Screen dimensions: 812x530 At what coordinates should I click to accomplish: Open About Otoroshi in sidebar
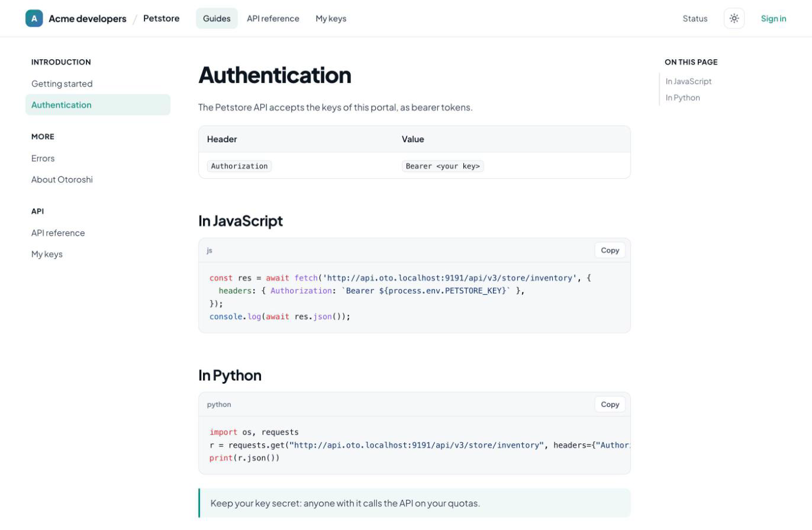pos(98,179)
